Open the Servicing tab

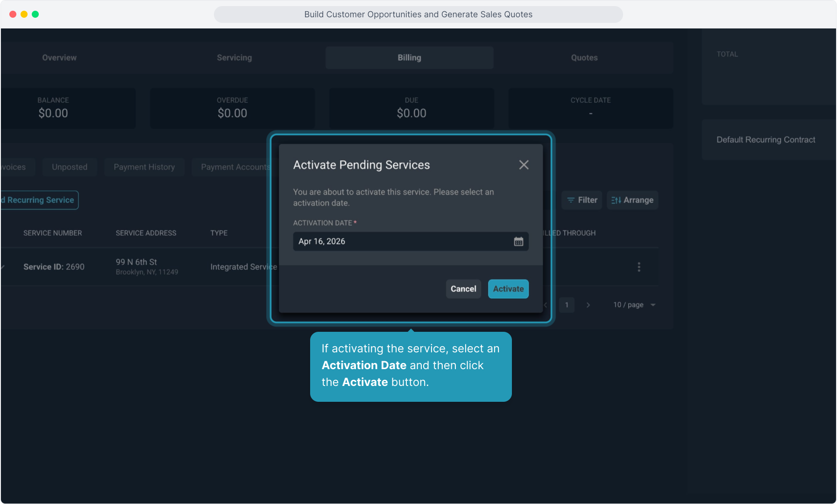tap(234, 58)
